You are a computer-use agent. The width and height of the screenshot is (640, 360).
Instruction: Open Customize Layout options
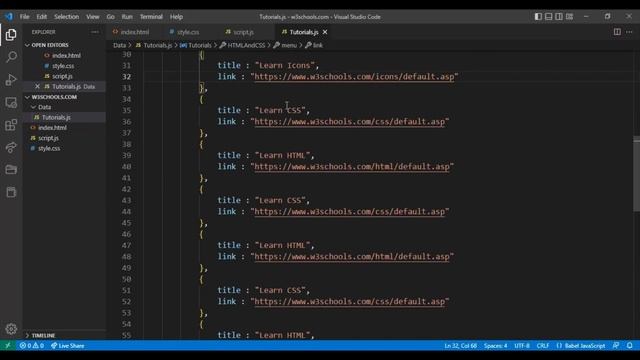coord(569,17)
